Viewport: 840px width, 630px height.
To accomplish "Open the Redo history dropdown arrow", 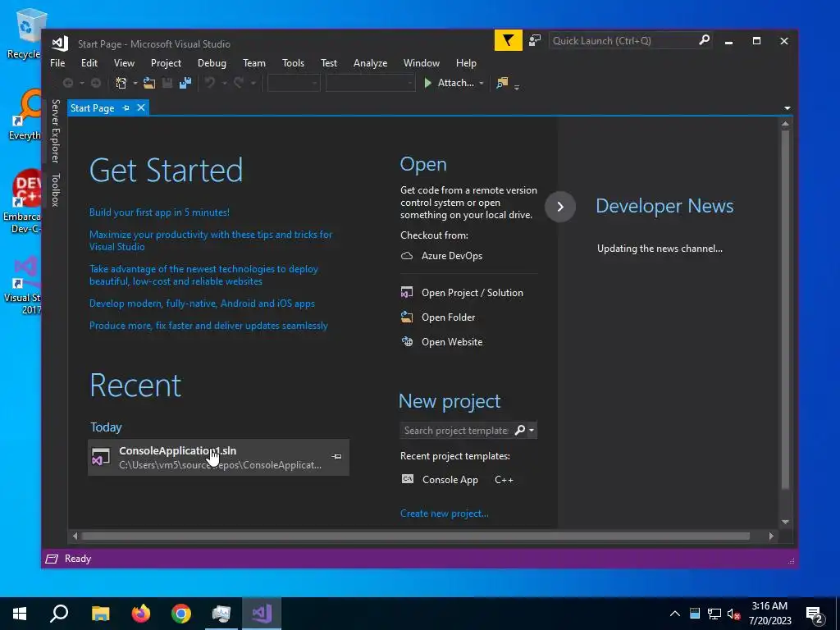I will (253, 83).
